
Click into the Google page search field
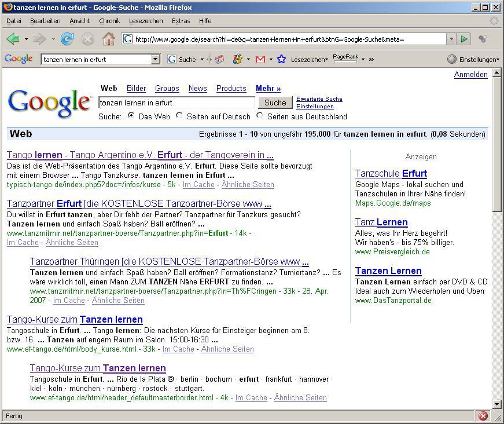pyautogui.click(x=176, y=103)
